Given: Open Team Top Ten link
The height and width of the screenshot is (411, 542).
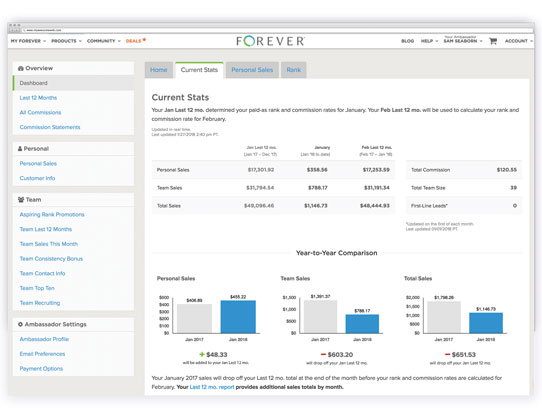Looking at the screenshot, I should [37, 288].
